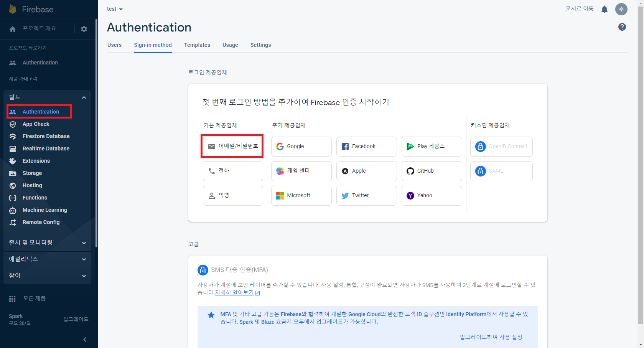Open the Settings tab

[x=261, y=45]
